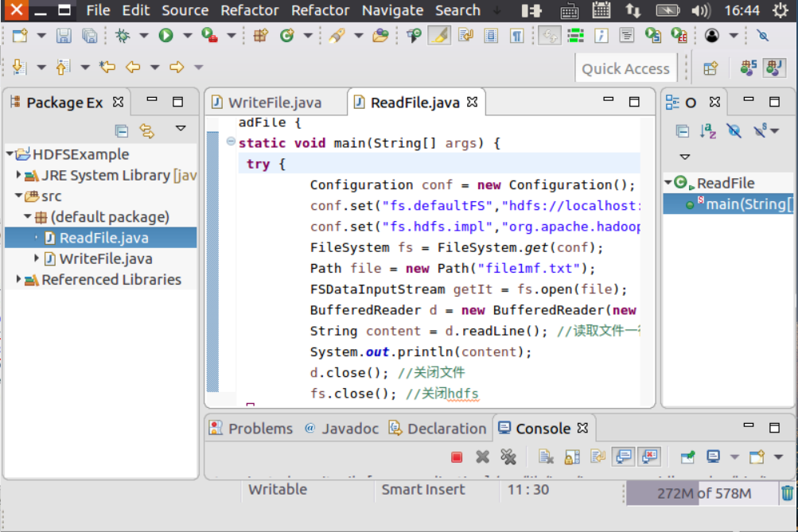Click Next Annotation arrow icon

coord(19,67)
